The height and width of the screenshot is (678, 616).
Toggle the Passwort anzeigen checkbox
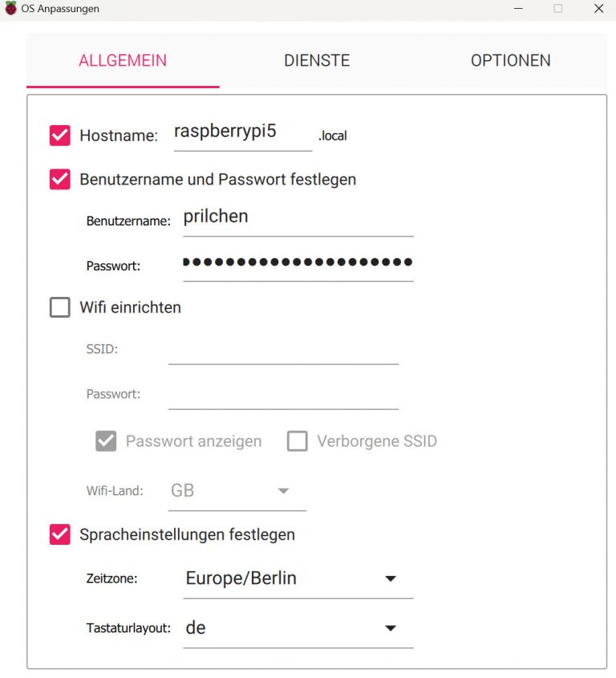106,440
